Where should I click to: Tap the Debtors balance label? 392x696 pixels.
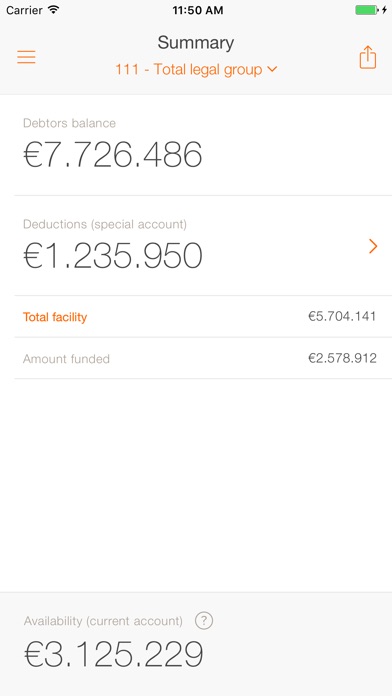tap(69, 123)
